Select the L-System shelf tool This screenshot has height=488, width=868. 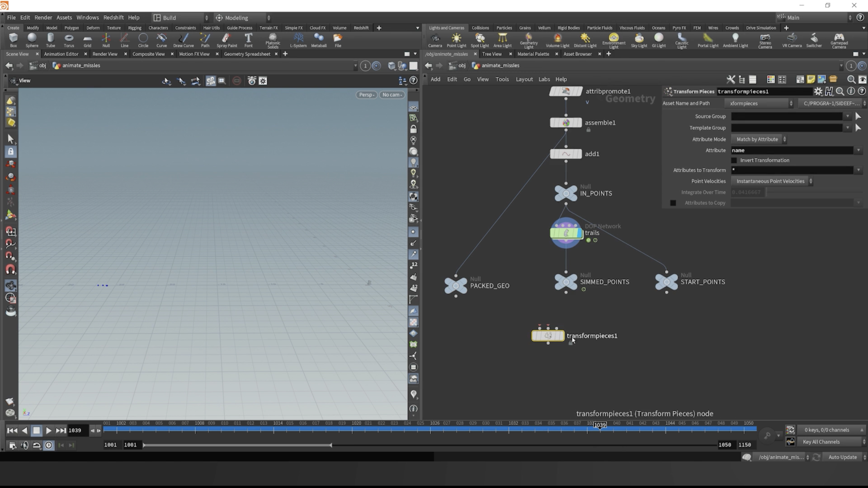coord(298,40)
